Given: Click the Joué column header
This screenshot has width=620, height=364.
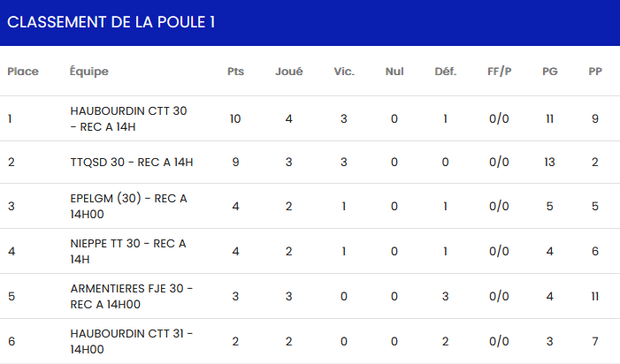Looking at the screenshot, I should point(289,72).
